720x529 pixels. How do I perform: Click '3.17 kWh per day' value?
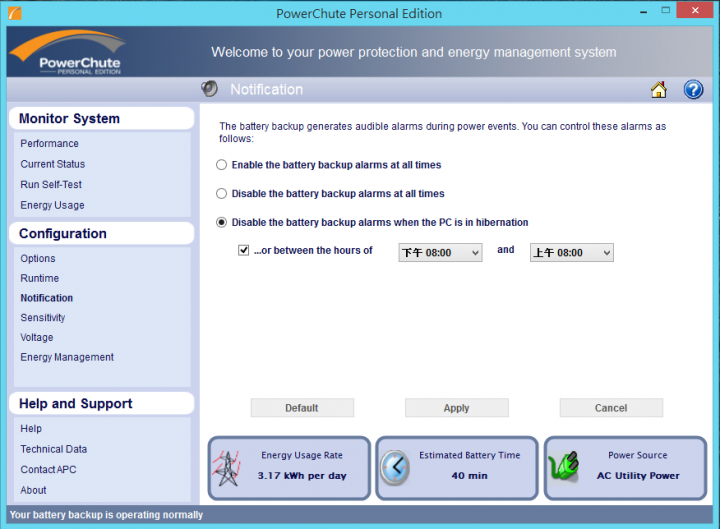[x=302, y=476]
